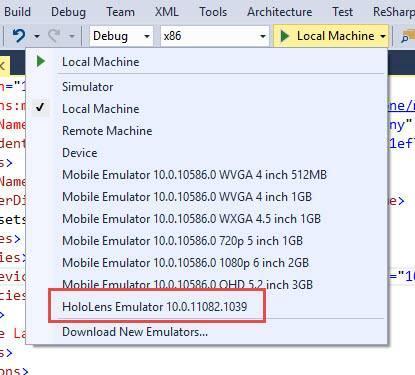This screenshot has width=415, height=375.
Task: Select Remote Machine target
Action: pyautogui.click(x=107, y=131)
